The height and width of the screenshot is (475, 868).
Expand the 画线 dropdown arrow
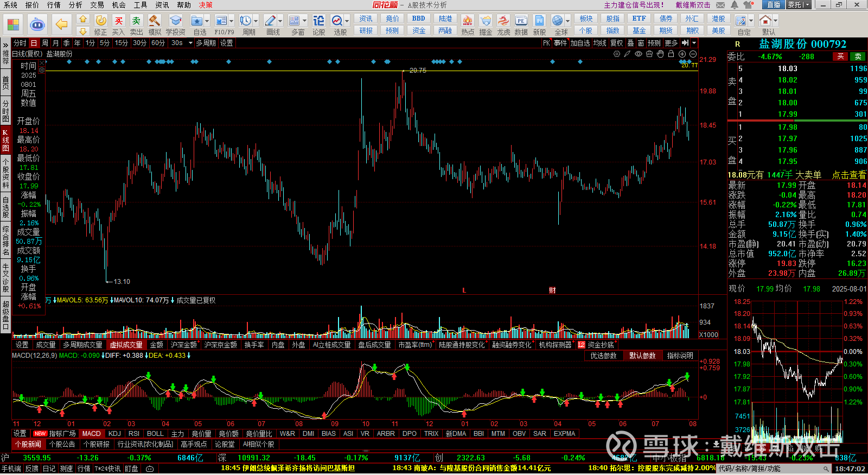point(280,21)
